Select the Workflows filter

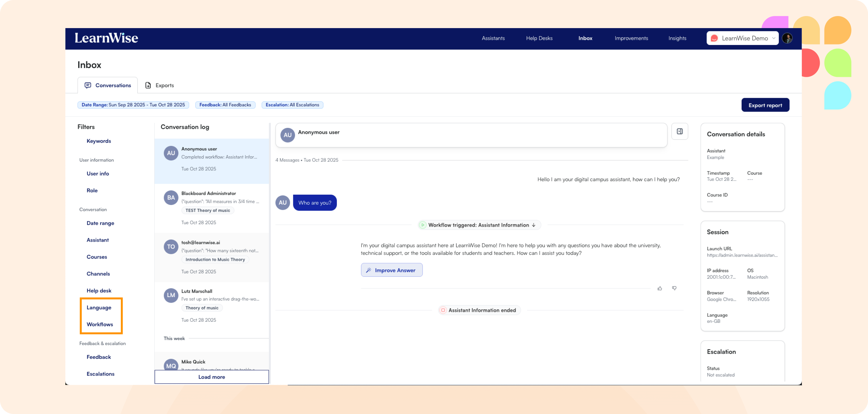tap(100, 324)
